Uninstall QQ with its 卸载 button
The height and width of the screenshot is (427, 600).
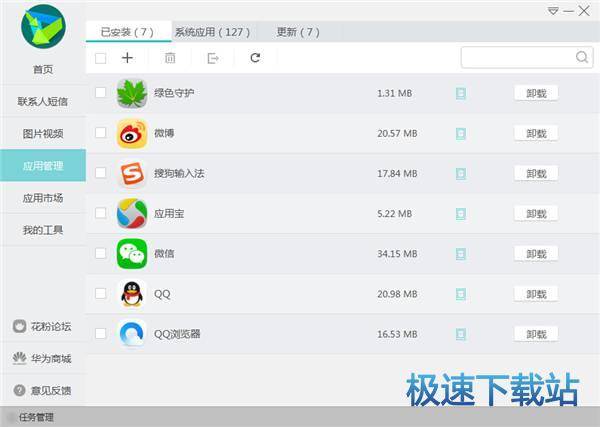pos(536,294)
